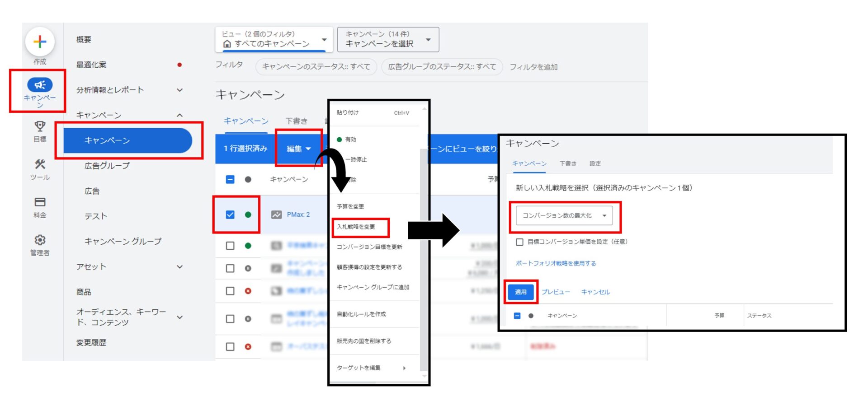Screen dimensions: 868x406
Task: Open the 料金 billing card icon
Action: [x=40, y=202]
